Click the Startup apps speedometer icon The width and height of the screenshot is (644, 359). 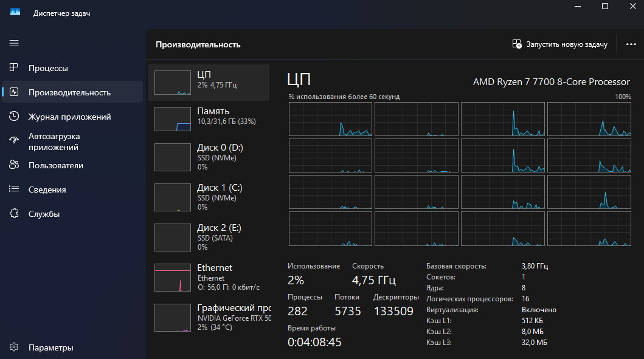[14, 141]
